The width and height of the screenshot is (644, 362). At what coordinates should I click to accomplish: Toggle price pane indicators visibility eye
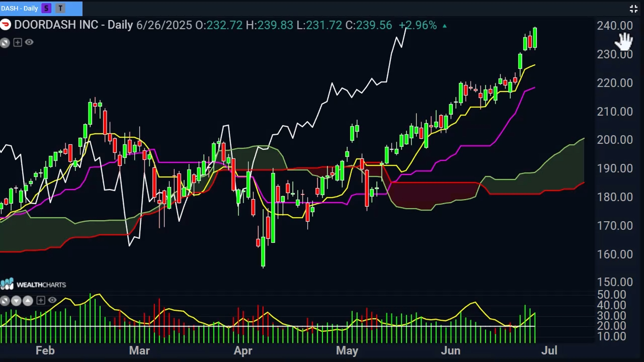click(30, 42)
